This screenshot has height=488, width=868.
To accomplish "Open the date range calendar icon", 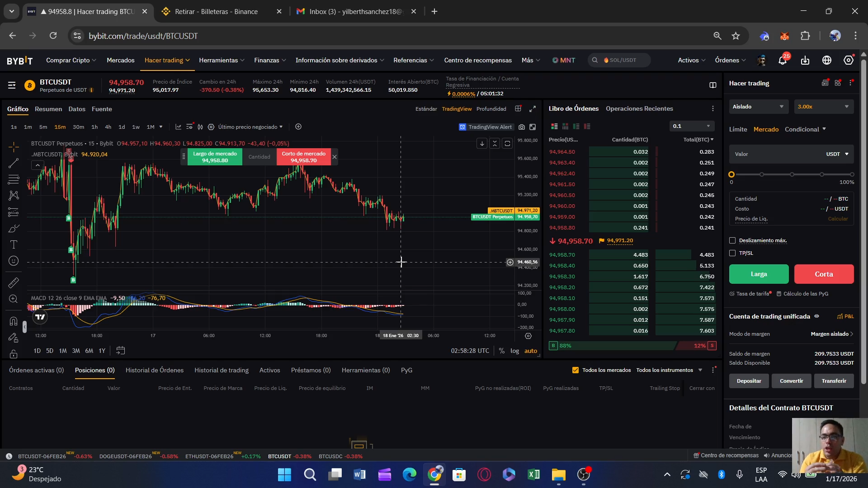I will (120, 351).
